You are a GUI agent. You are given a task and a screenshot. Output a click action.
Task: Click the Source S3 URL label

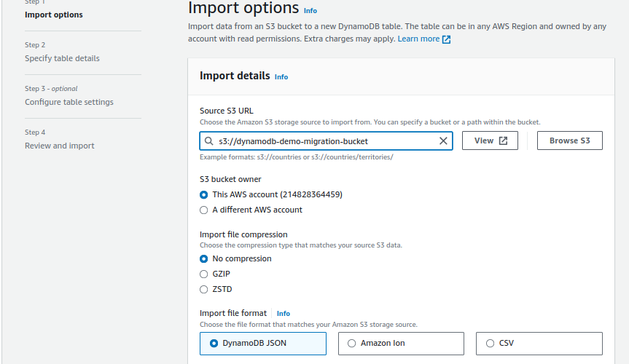pyautogui.click(x=227, y=111)
